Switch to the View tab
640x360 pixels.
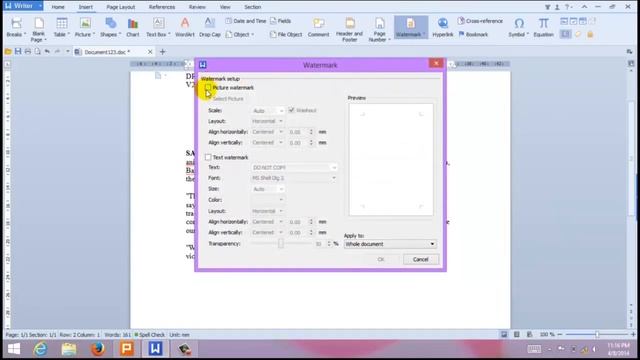pyautogui.click(x=225, y=7)
